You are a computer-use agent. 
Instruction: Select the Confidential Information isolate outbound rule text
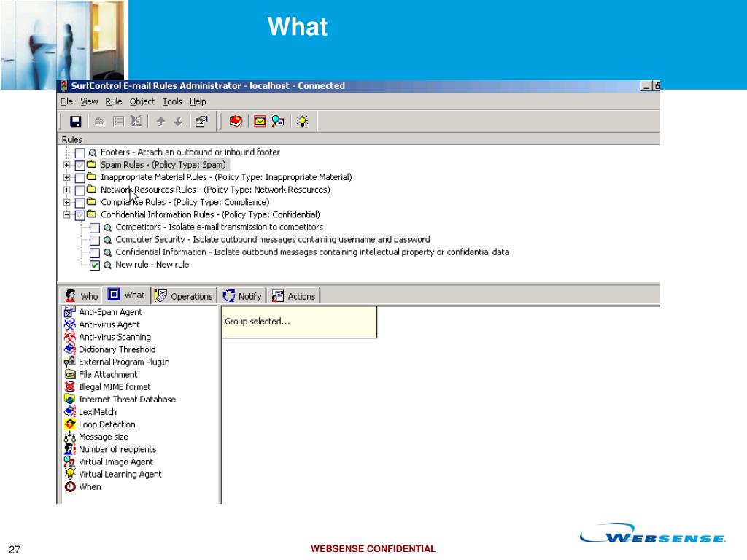pyautogui.click(x=312, y=252)
